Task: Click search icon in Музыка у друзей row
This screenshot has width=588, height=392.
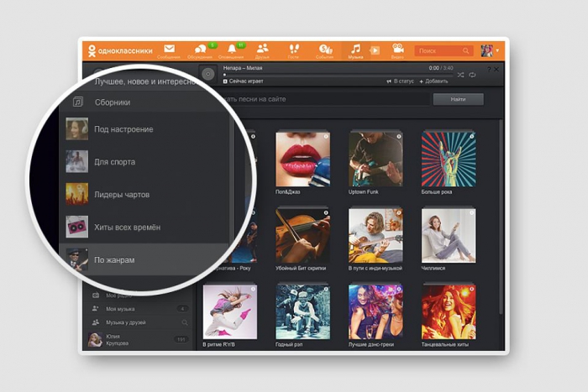Action: [x=185, y=322]
